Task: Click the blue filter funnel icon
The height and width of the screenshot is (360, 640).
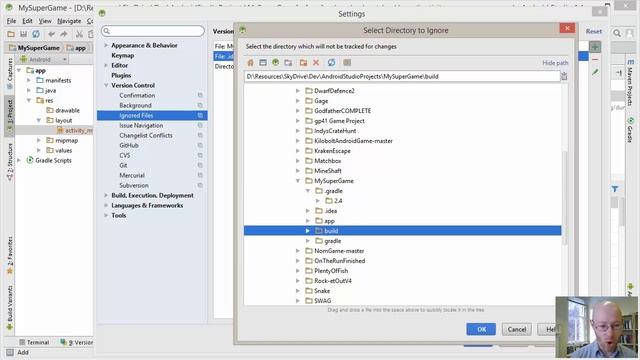Action: point(615,189)
